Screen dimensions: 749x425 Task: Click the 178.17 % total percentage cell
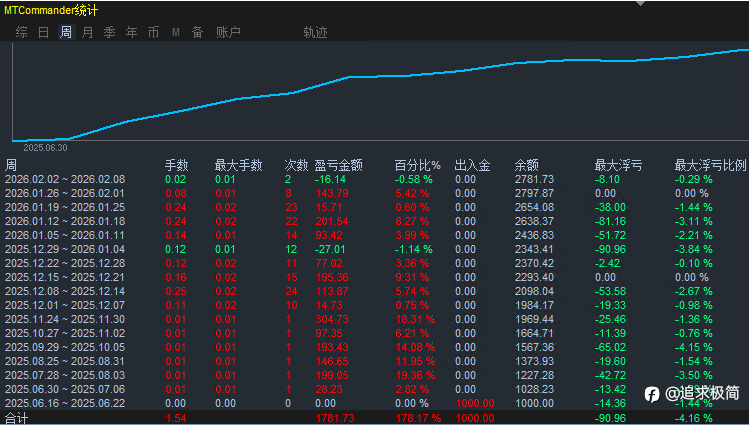[418, 418]
